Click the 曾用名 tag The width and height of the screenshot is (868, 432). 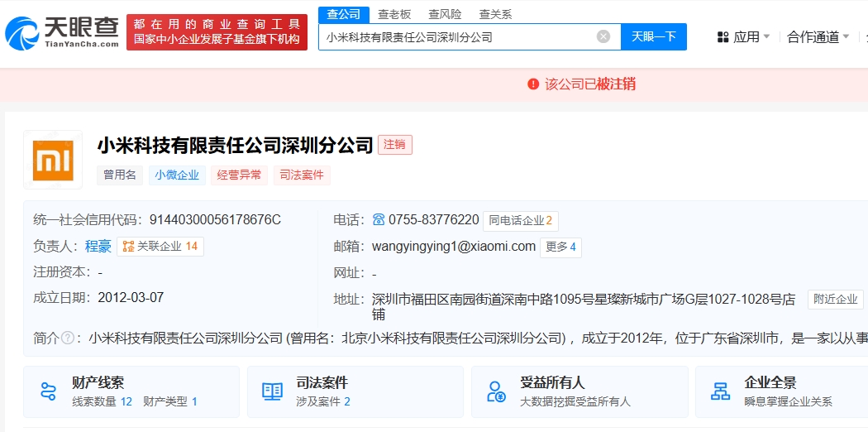click(120, 175)
